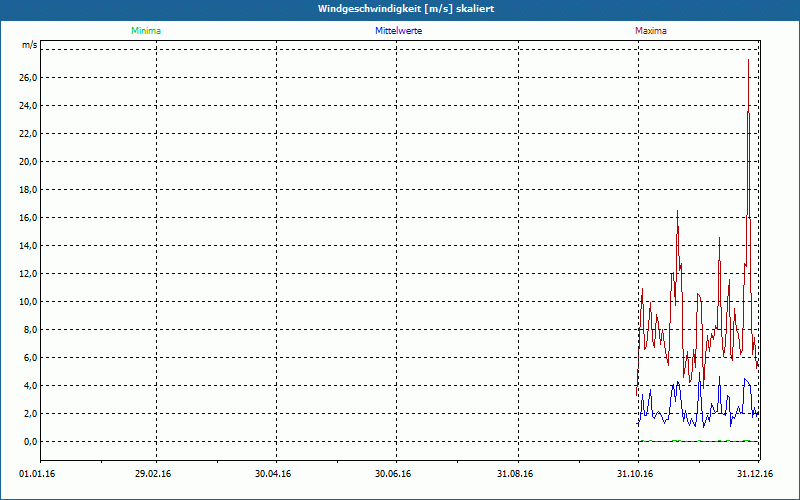This screenshot has height=500, width=800.
Task: Select the 31.08.16 date label
Action: [x=514, y=473]
